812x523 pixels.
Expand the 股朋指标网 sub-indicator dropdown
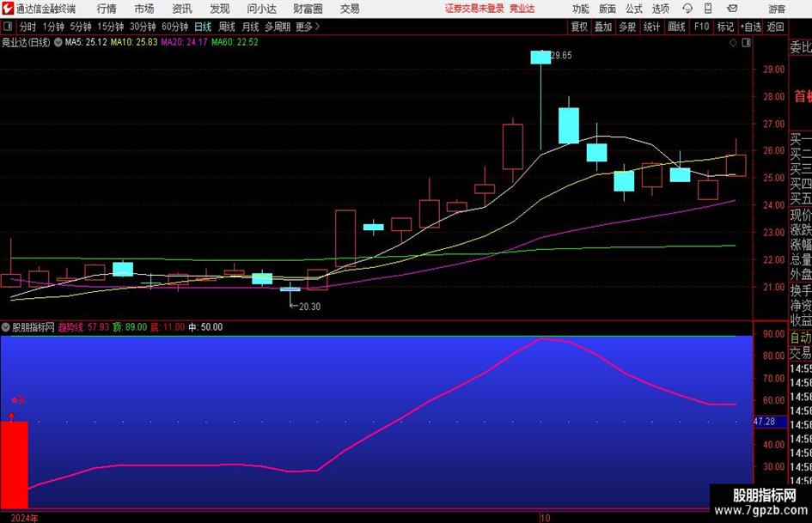click(6, 327)
